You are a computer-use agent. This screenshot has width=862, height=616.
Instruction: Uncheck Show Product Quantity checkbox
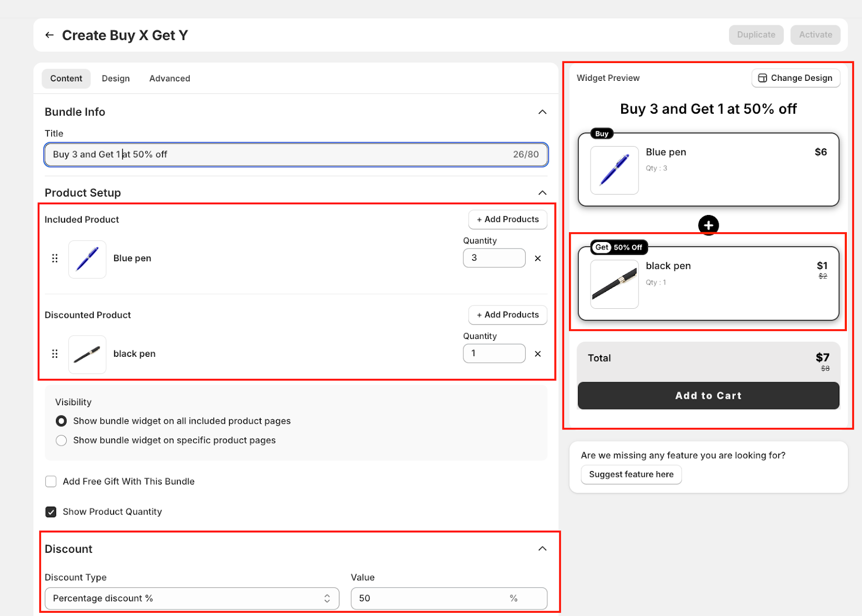(x=51, y=511)
